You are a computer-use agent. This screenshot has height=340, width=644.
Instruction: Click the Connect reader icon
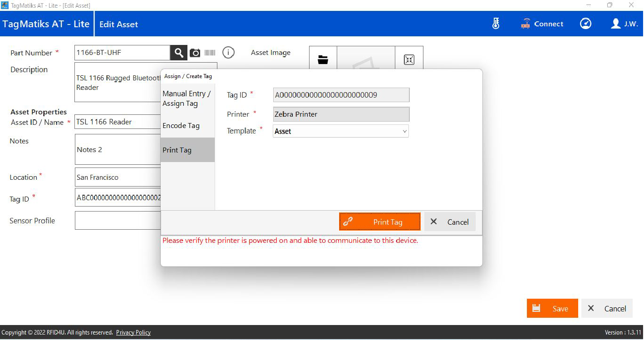[x=542, y=24]
